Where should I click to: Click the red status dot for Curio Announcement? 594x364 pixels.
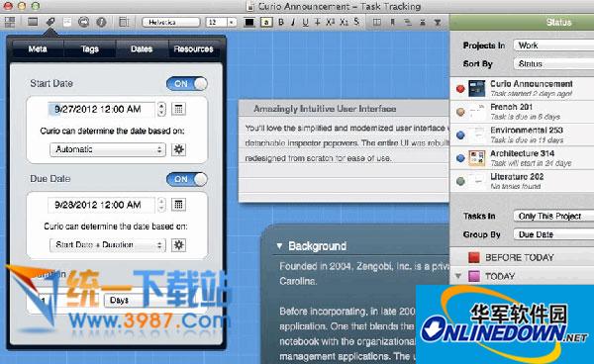coord(460,89)
